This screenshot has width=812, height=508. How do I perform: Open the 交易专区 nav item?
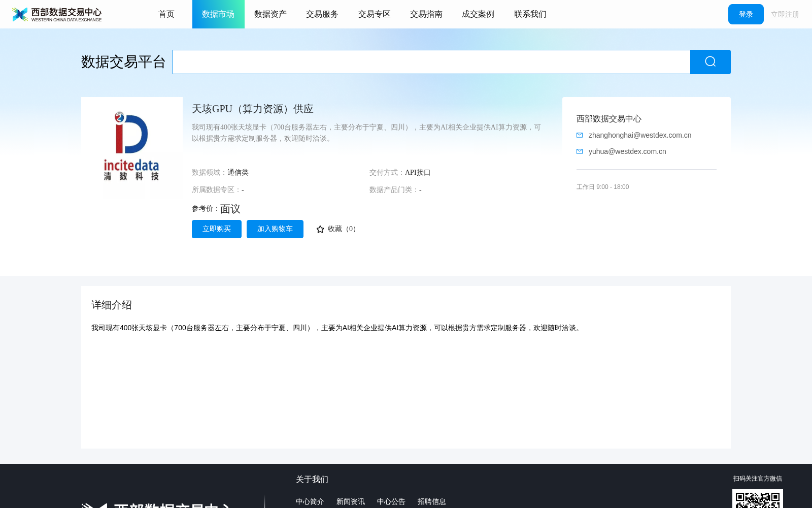(375, 14)
